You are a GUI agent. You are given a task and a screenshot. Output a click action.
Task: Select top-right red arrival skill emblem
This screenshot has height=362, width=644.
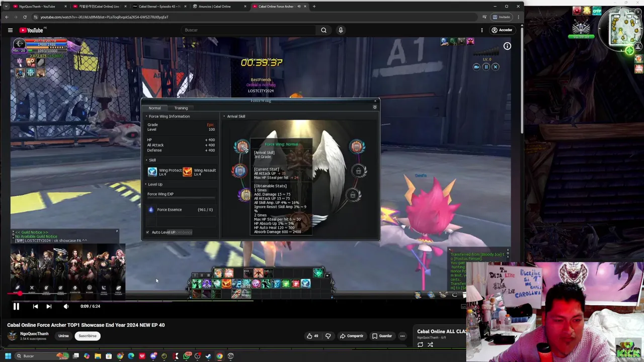pyautogui.click(x=357, y=147)
